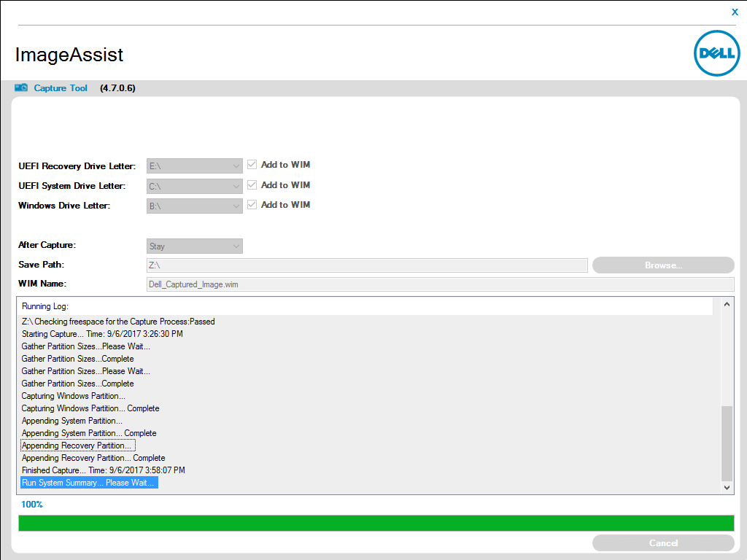Click the 'Running Log:' header
This screenshot has height=560, width=747.
tap(45, 306)
